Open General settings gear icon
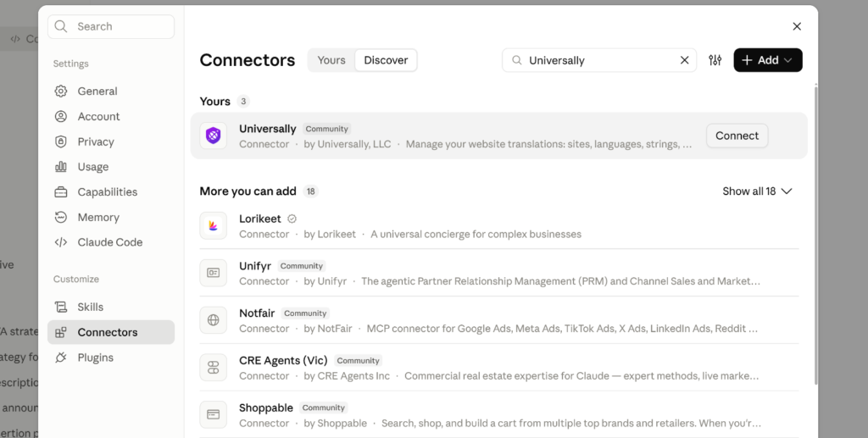The width and height of the screenshot is (868, 438). click(61, 91)
